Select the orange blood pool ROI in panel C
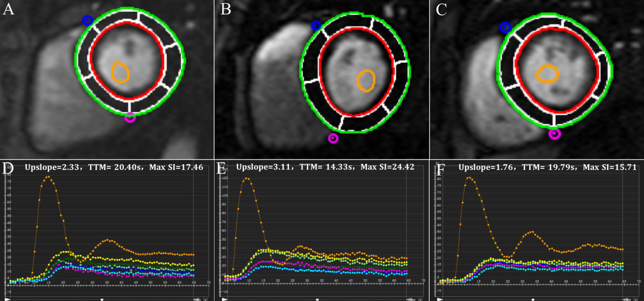Viewport: 644px width, 301px height. (547, 74)
